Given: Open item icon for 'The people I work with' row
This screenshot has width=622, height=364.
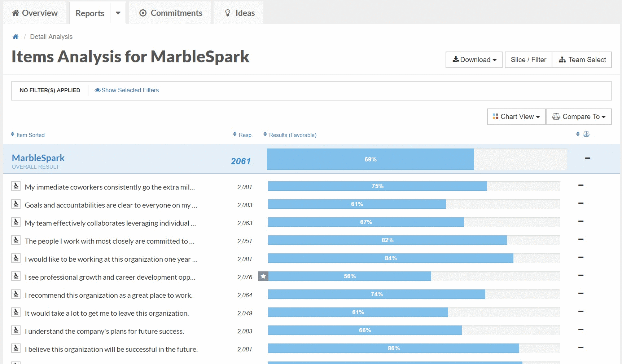Looking at the screenshot, I should pyautogui.click(x=16, y=240).
